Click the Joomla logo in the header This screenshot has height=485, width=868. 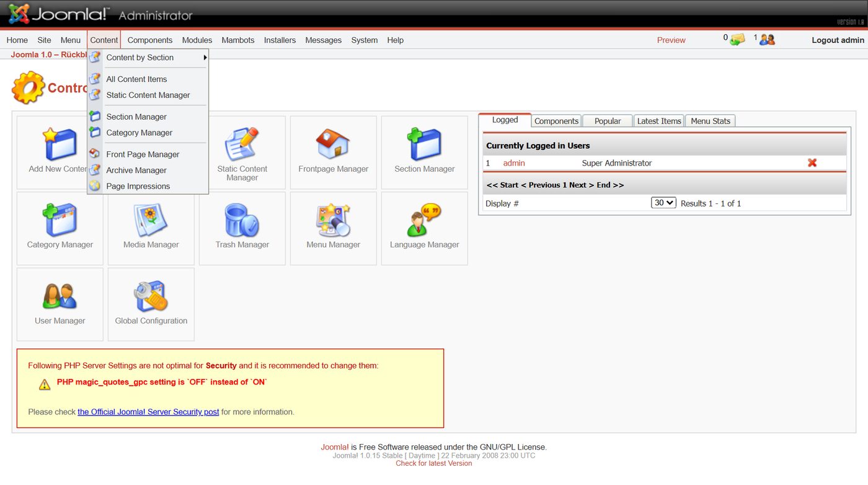tap(58, 13)
